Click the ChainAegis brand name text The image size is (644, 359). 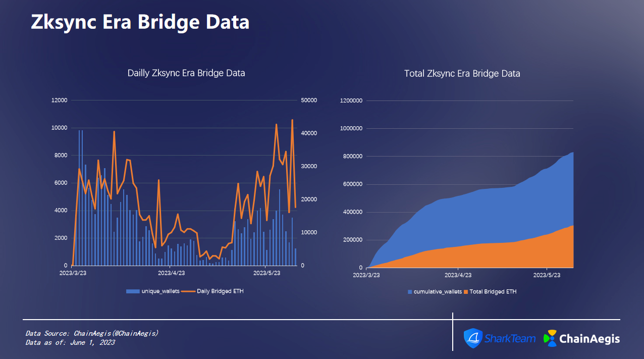click(x=590, y=339)
